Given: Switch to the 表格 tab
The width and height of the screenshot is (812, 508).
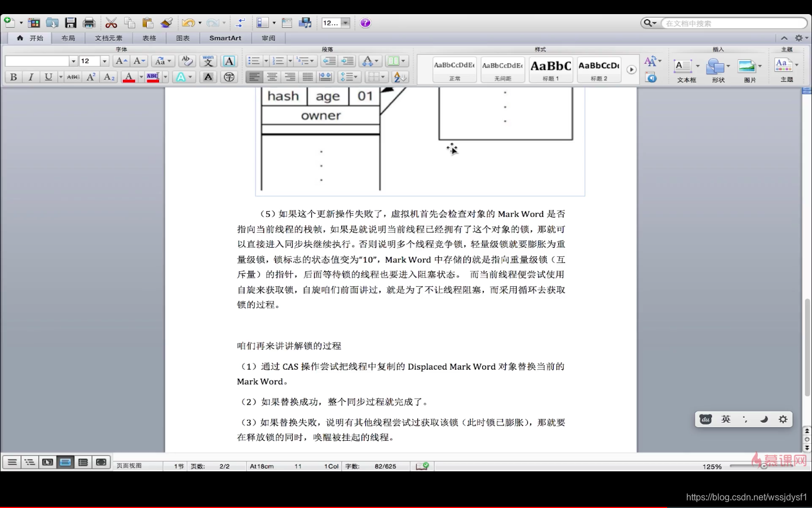Looking at the screenshot, I should pyautogui.click(x=149, y=38).
